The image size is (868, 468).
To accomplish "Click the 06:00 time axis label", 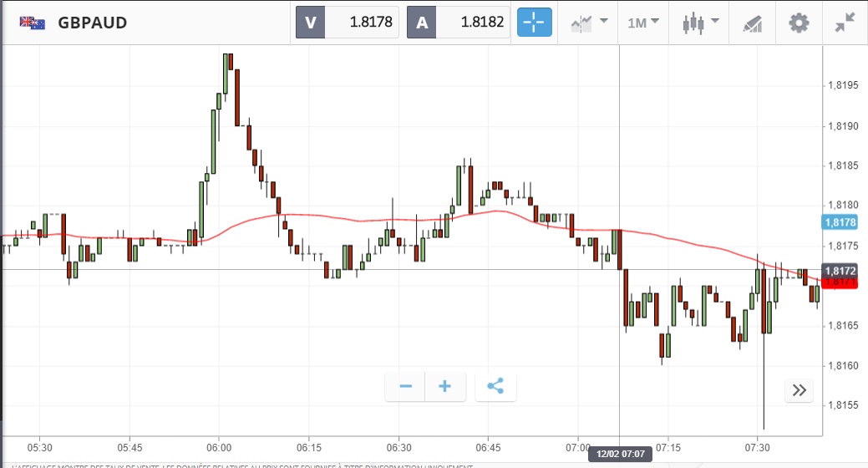I will tap(219, 447).
